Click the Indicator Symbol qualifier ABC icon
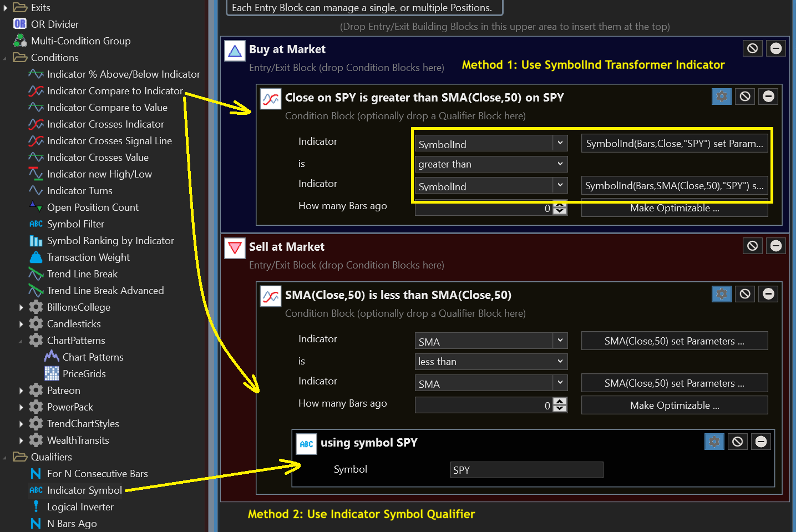The width and height of the screenshot is (796, 532). click(36, 490)
